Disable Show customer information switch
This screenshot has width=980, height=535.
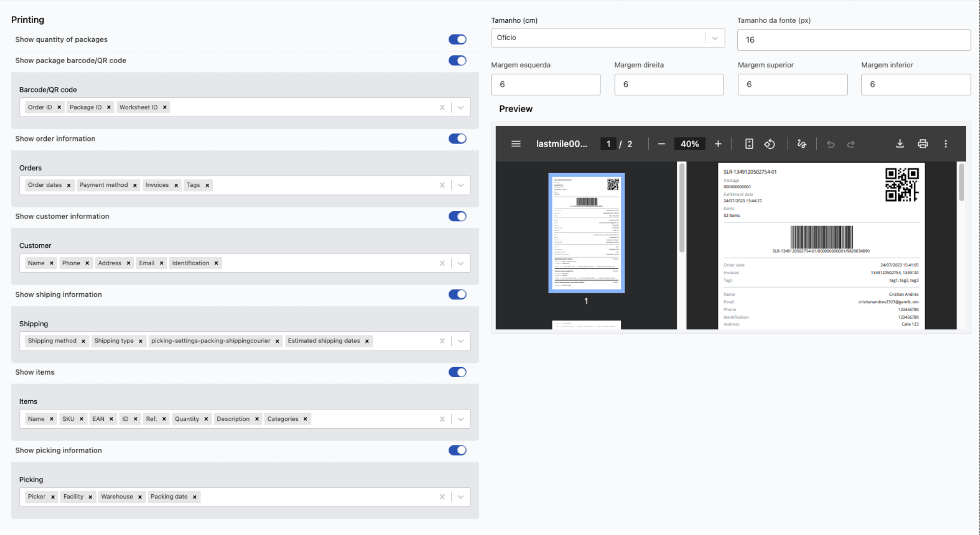click(457, 216)
